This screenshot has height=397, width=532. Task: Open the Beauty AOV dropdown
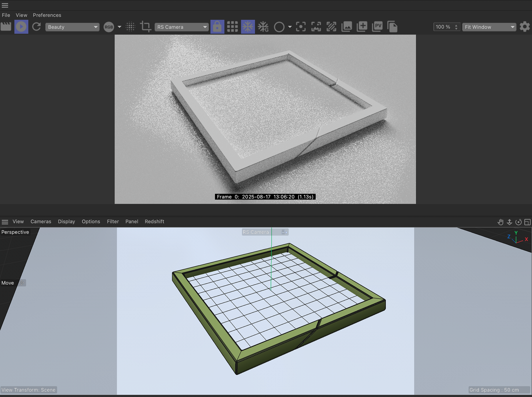(x=72, y=27)
